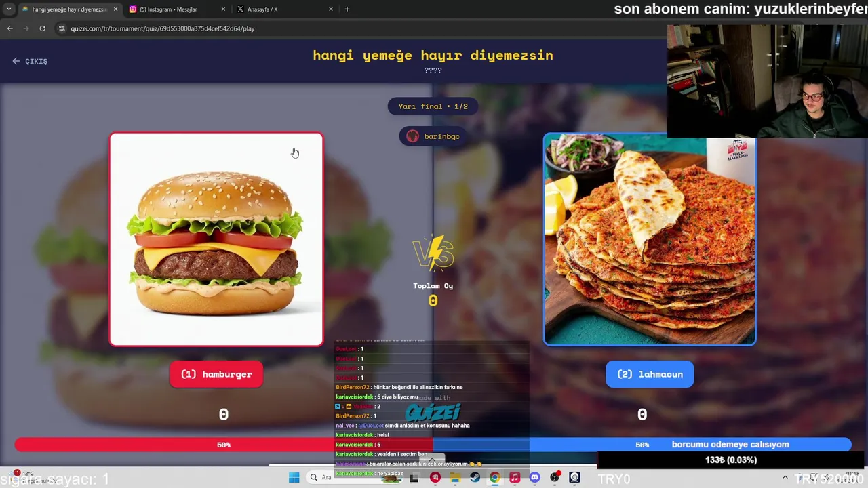Reload the current page
This screenshot has height=488, width=868.
[42, 28]
